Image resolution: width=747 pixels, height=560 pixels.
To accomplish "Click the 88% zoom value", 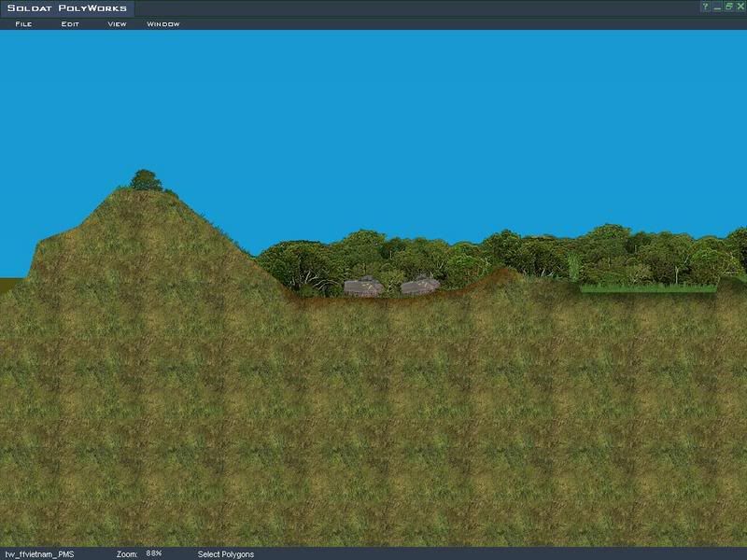I will tap(154, 553).
